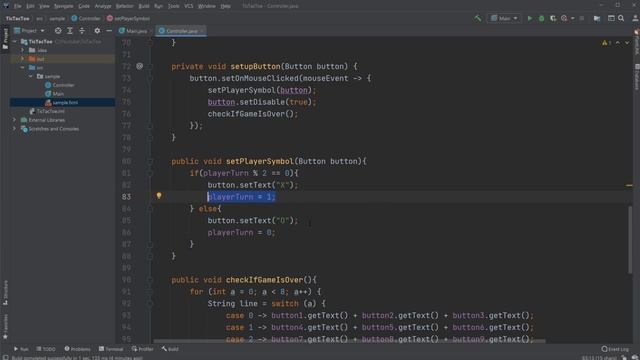Click the Profiler run icon in the toolbar
640x360 pixels.
coord(564,18)
